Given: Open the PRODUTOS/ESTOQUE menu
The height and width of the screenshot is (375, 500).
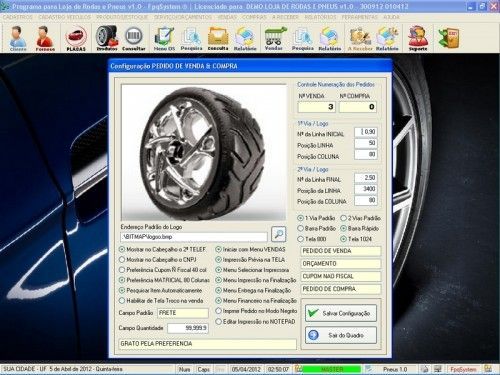Looking at the screenshot, I should click(x=122, y=17).
